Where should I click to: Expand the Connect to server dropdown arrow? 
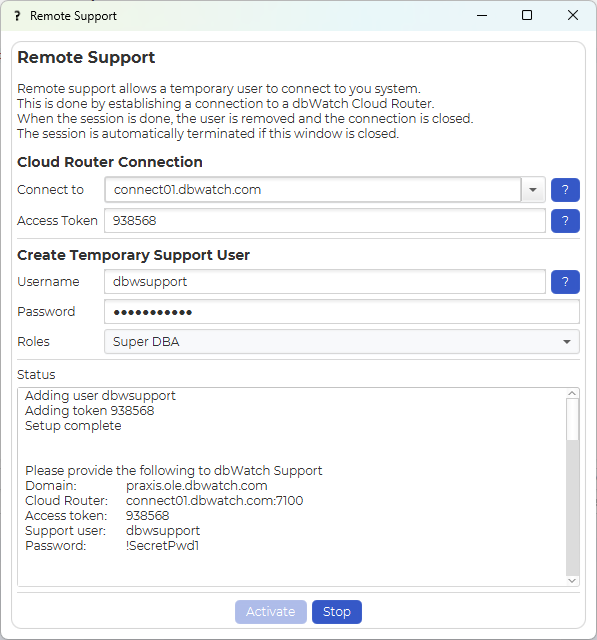(x=533, y=190)
